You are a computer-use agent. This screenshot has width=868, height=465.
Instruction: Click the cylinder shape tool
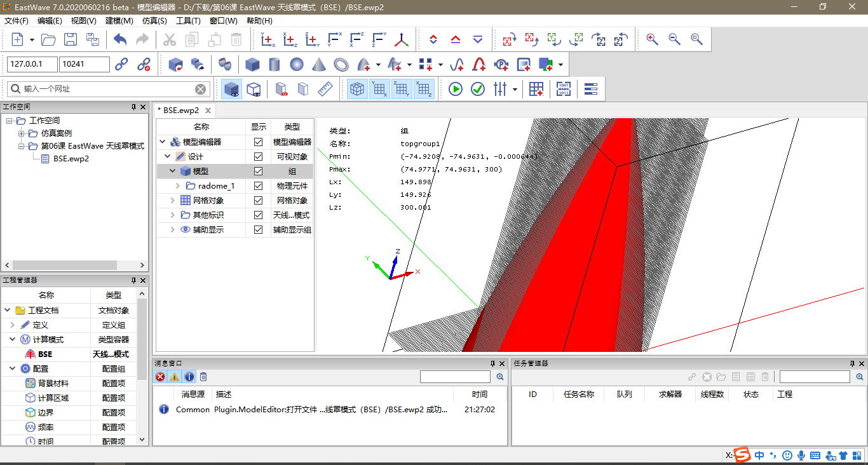(275, 64)
